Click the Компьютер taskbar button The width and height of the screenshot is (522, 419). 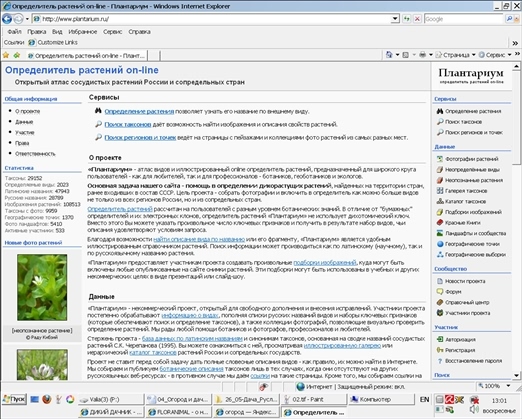click(x=381, y=399)
